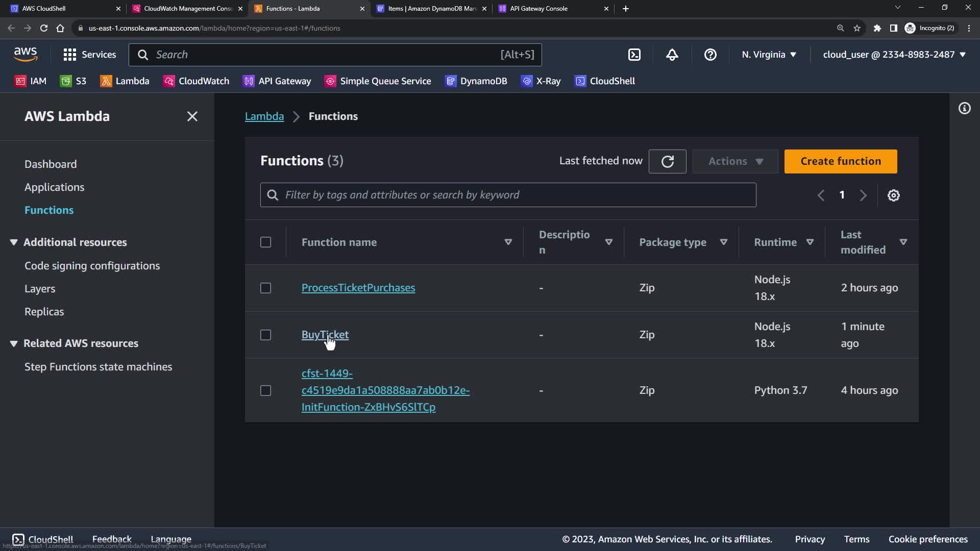This screenshot has height=551, width=980.
Task: Click the Create function button
Action: pyautogui.click(x=840, y=161)
